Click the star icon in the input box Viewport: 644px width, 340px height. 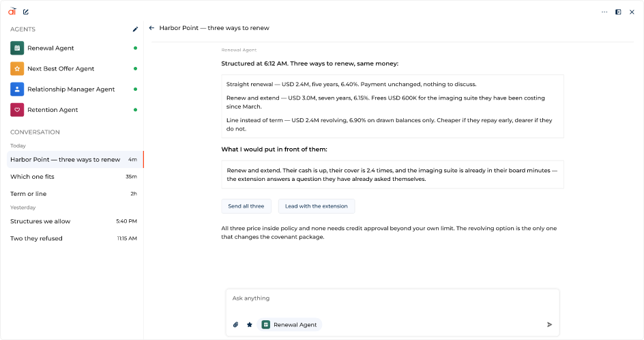[x=249, y=325]
